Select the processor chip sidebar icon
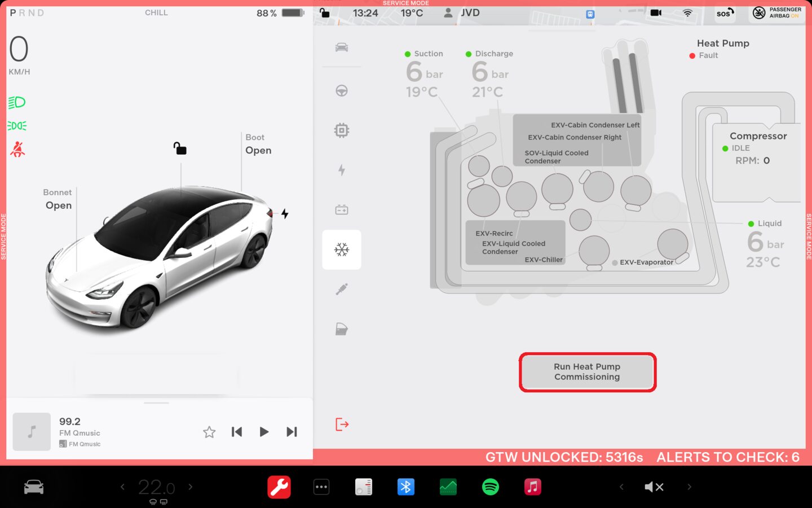The image size is (812, 508). click(342, 130)
